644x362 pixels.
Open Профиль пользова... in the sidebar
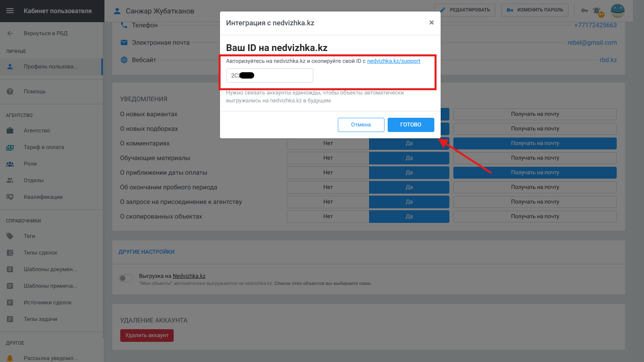pos(51,66)
